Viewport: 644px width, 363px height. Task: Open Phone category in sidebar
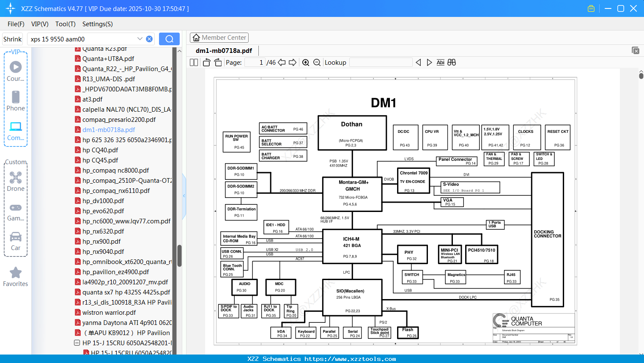tap(16, 101)
